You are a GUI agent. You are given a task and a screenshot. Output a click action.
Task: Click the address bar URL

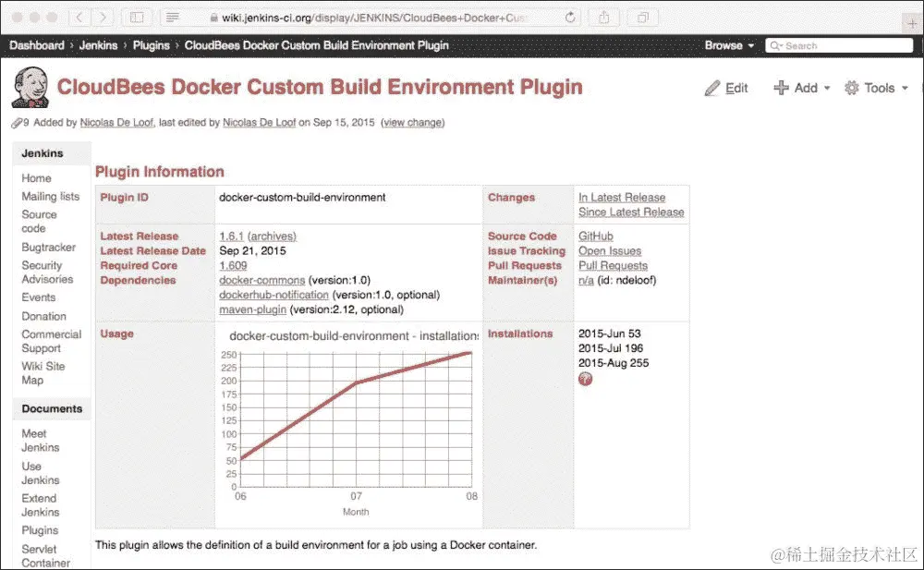tap(373, 18)
